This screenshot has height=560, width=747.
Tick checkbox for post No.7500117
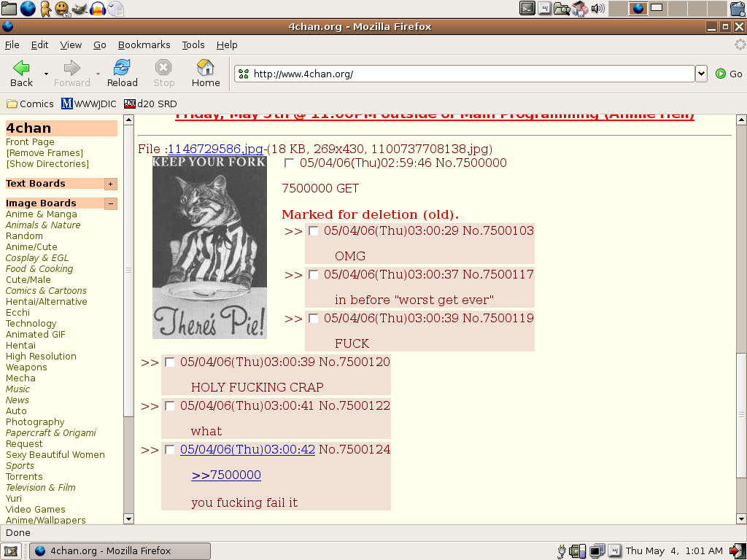[313, 275]
